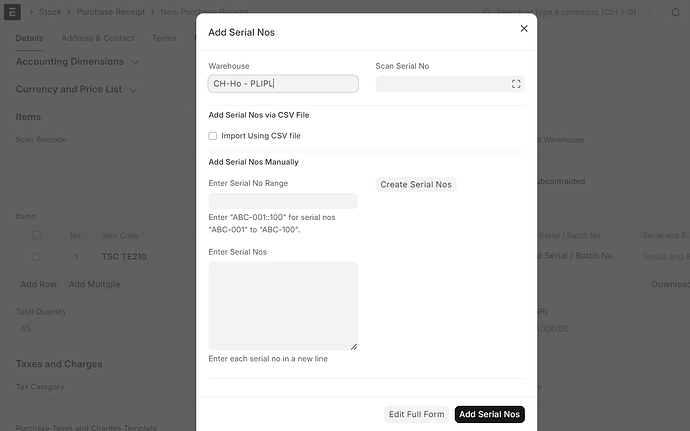Click the Add Serial Nos submit button
This screenshot has height=431, width=690.
[x=489, y=414]
